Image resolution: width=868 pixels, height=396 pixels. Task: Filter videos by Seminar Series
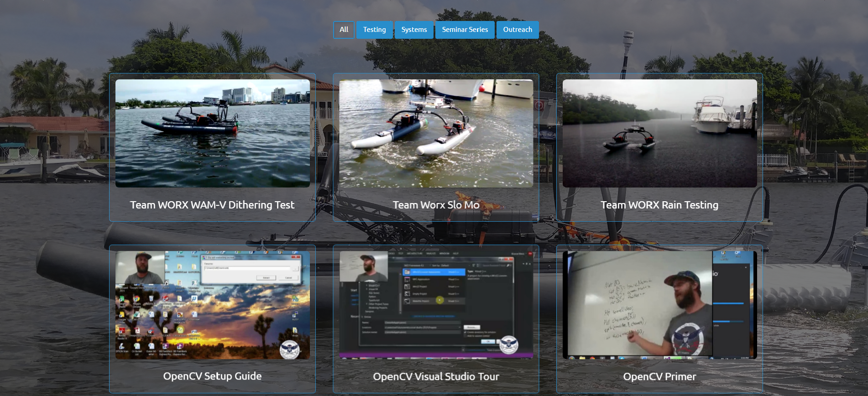click(465, 30)
